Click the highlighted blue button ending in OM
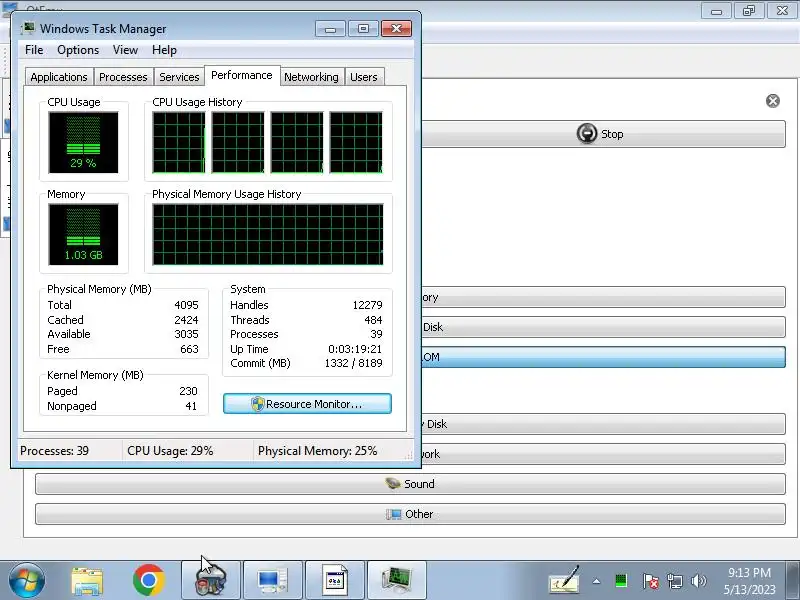 [604, 357]
